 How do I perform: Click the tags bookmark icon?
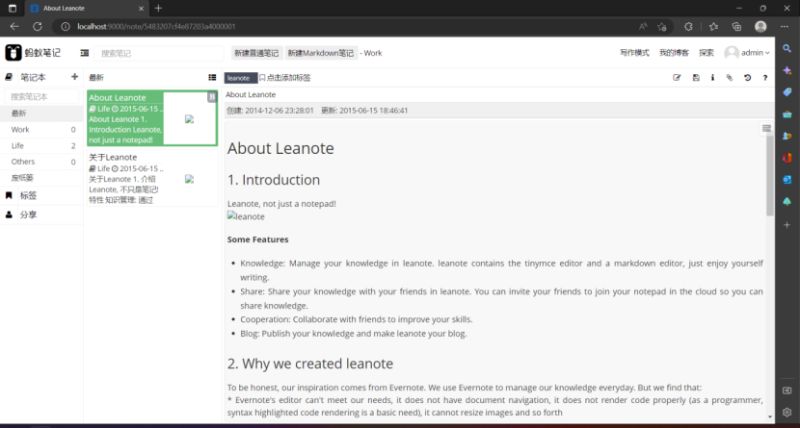(9, 195)
